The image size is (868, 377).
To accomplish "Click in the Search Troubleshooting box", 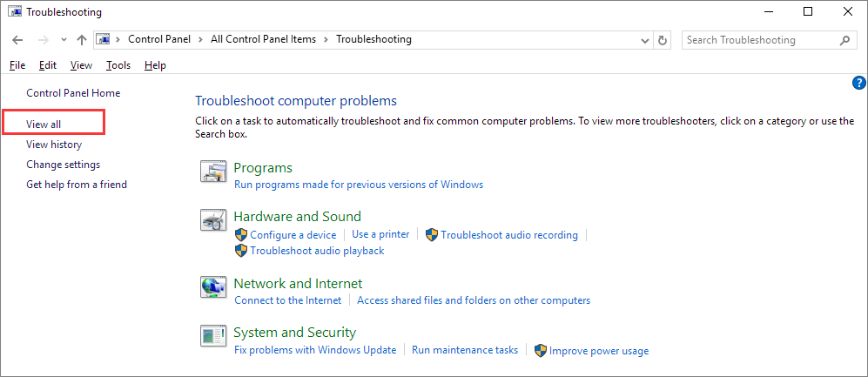I will tap(757, 40).
